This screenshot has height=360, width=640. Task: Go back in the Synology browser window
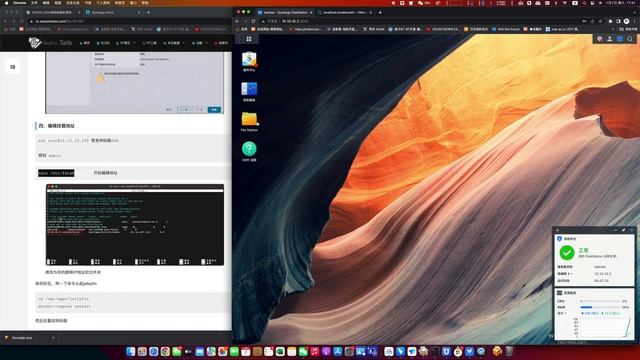click(238, 21)
